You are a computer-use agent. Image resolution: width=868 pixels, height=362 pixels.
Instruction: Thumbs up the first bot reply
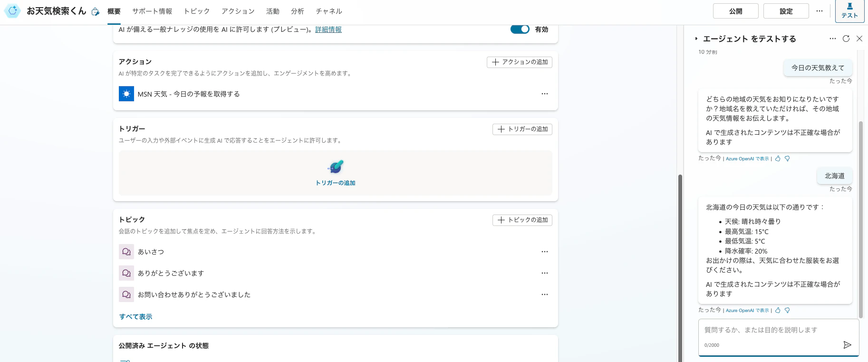[778, 158]
